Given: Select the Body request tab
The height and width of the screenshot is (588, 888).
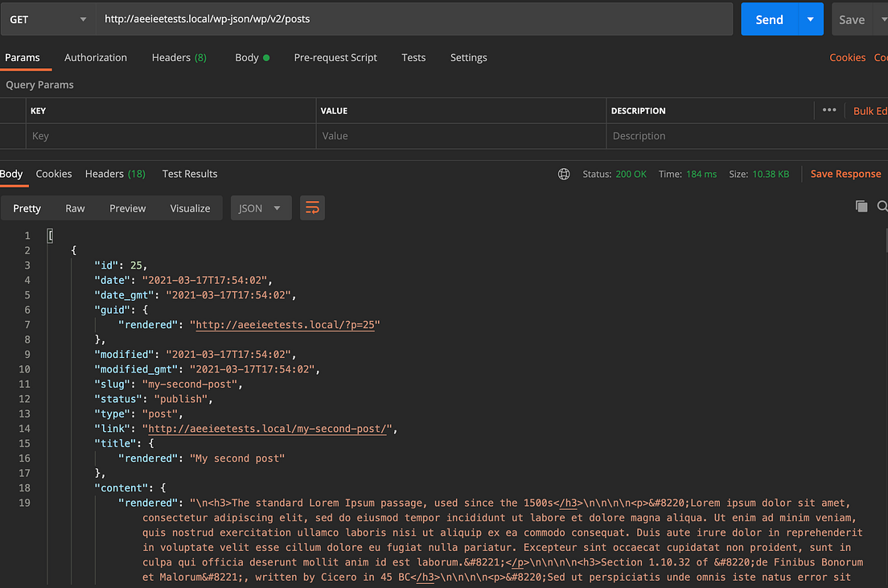Looking at the screenshot, I should (x=252, y=57).
